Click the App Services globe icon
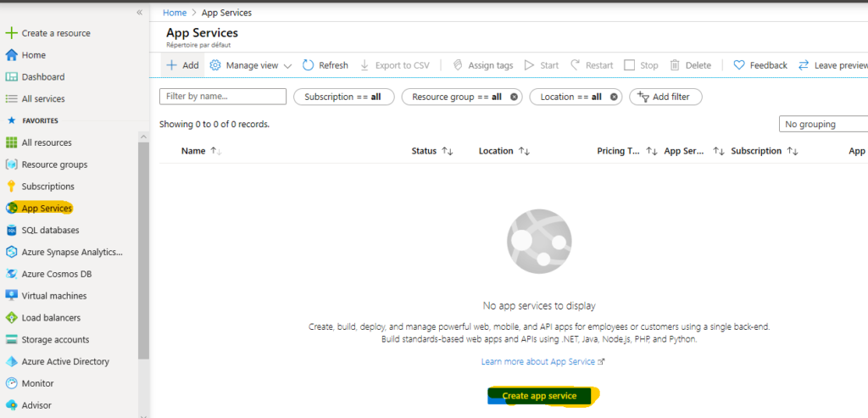This screenshot has height=418, width=868. coord(11,209)
